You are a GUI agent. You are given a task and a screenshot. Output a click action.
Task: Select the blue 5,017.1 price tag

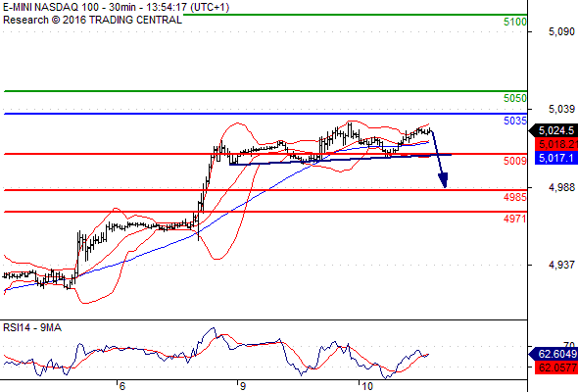point(555,158)
